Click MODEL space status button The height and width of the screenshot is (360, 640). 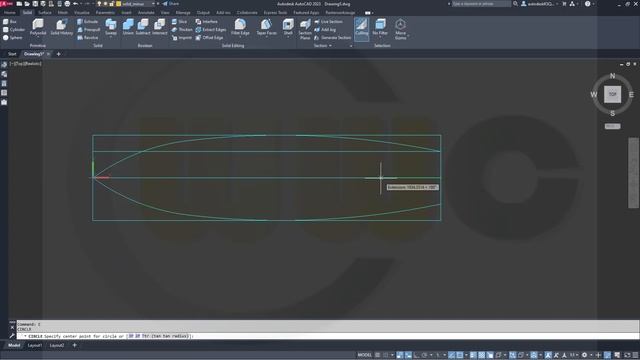click(364, 355)
